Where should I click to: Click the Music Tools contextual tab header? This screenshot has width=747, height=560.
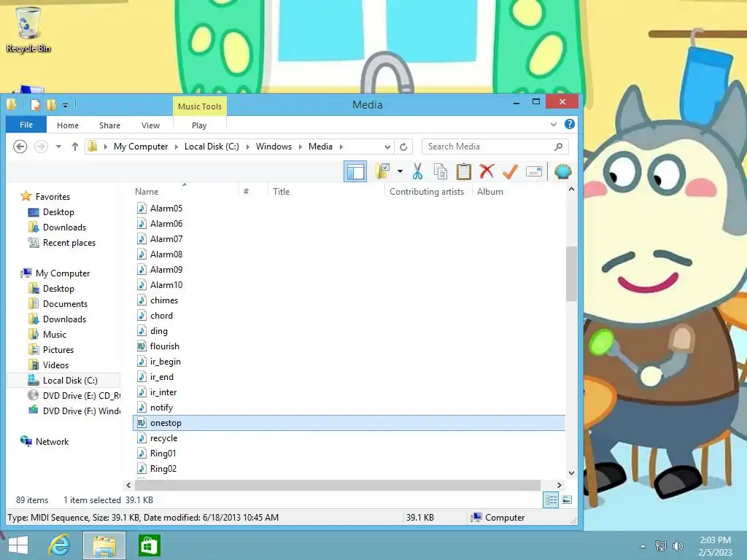click(x=200, y=106)
